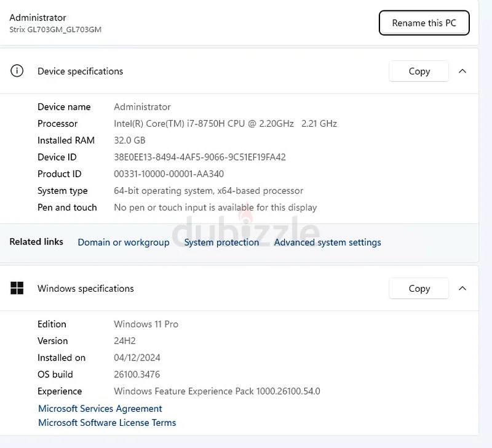
Task: Copy the Device specifications
Action: 419,71
